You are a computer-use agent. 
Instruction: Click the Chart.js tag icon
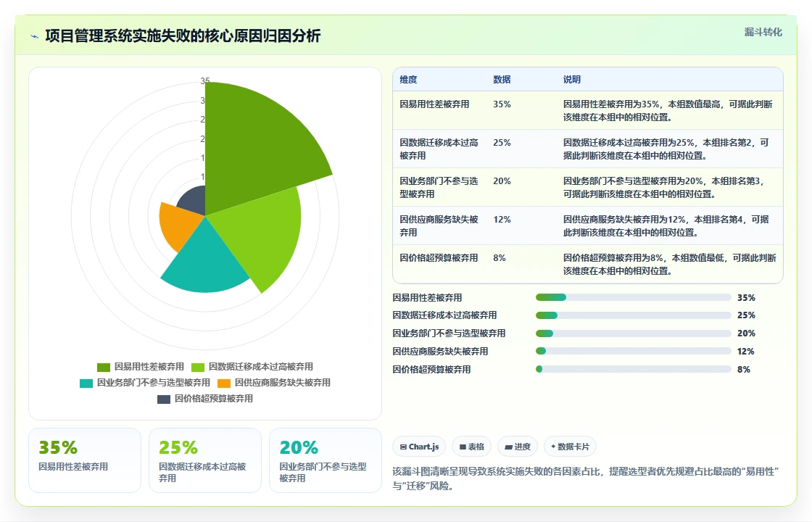click(403, 447)
